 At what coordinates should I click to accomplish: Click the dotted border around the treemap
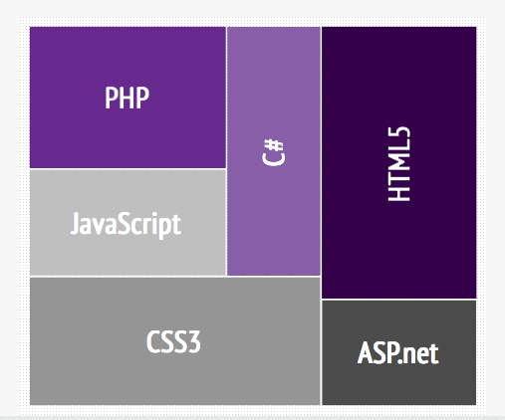pos(252,22)
